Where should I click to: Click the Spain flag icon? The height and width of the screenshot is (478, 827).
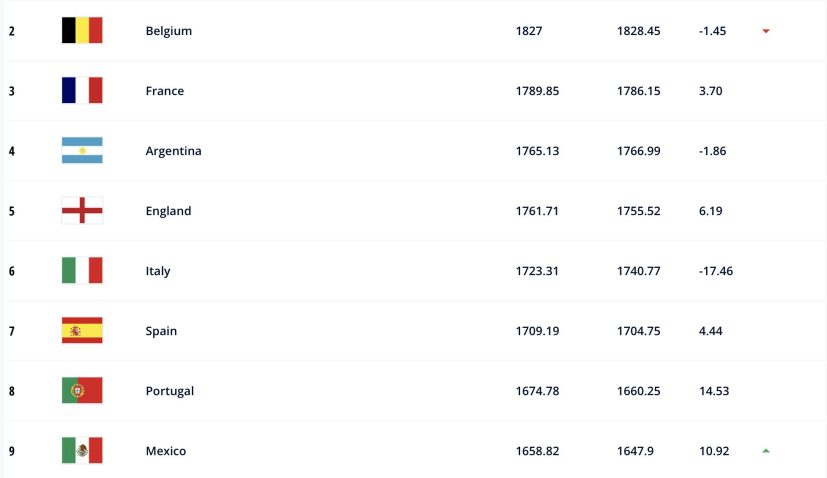click(x=82, y=331)
